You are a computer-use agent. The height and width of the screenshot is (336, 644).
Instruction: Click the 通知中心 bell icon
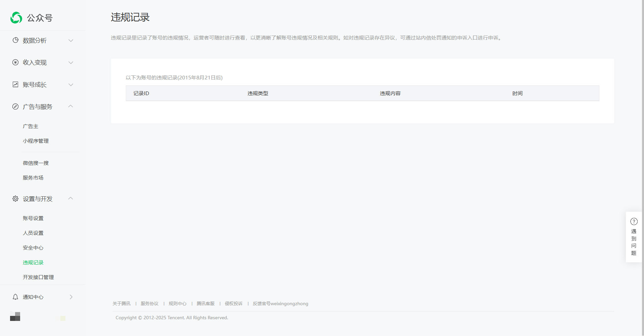[x=15, y=297]
